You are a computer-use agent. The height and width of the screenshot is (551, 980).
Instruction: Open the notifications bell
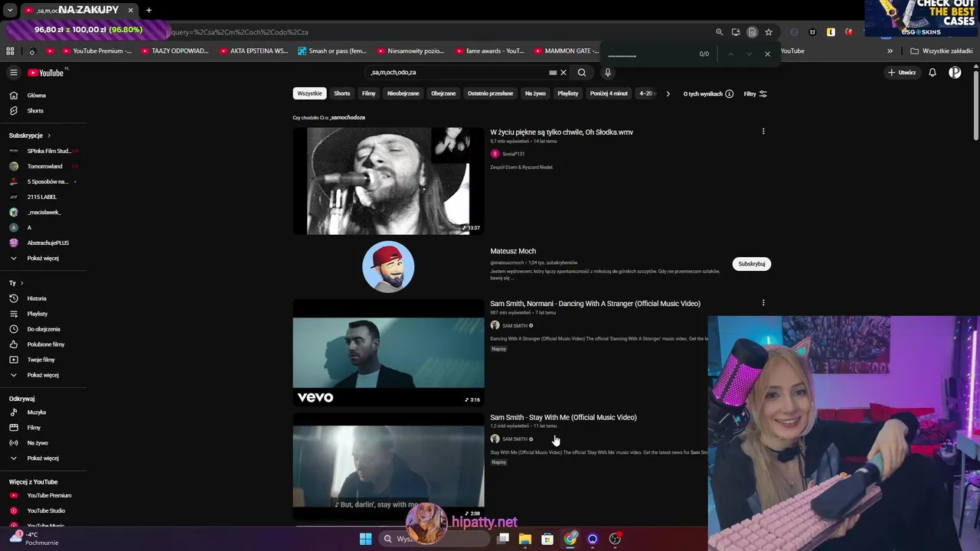[933, 73]
